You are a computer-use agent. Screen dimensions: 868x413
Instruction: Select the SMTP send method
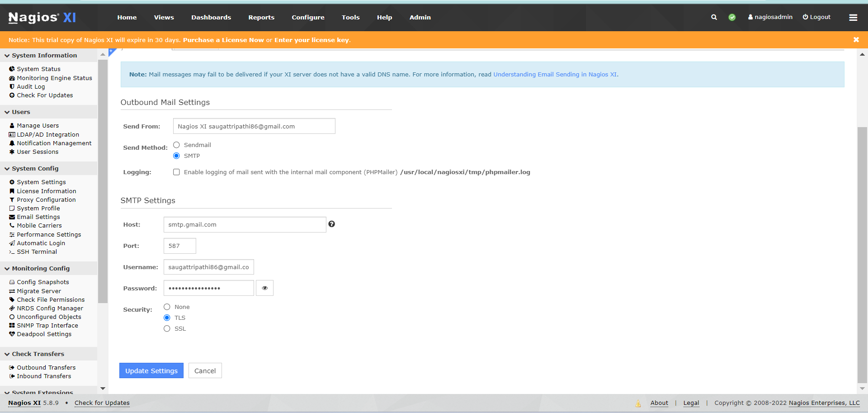[x=176, y=156]
